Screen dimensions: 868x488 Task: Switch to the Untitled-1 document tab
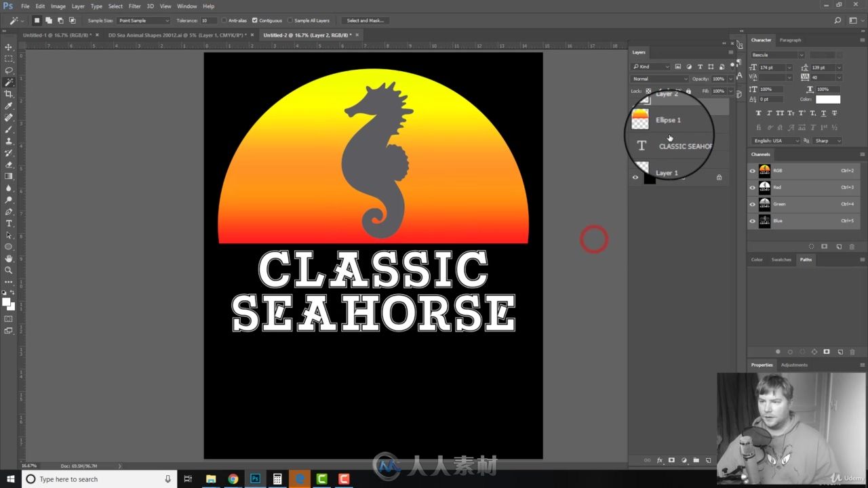56,35
